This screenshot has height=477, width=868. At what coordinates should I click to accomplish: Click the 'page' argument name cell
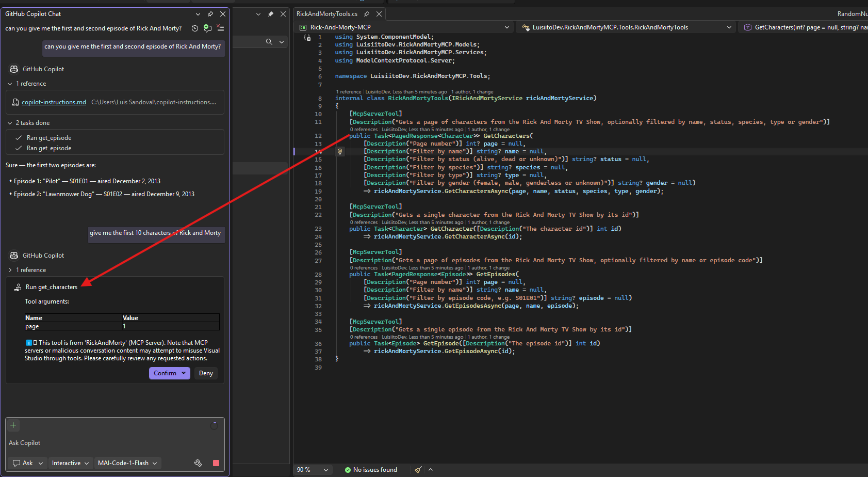(x=73, y=326)
